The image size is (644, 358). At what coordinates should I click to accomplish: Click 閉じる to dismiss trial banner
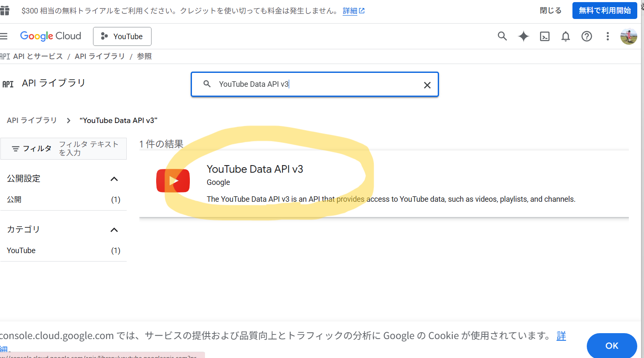coord(551,11)
